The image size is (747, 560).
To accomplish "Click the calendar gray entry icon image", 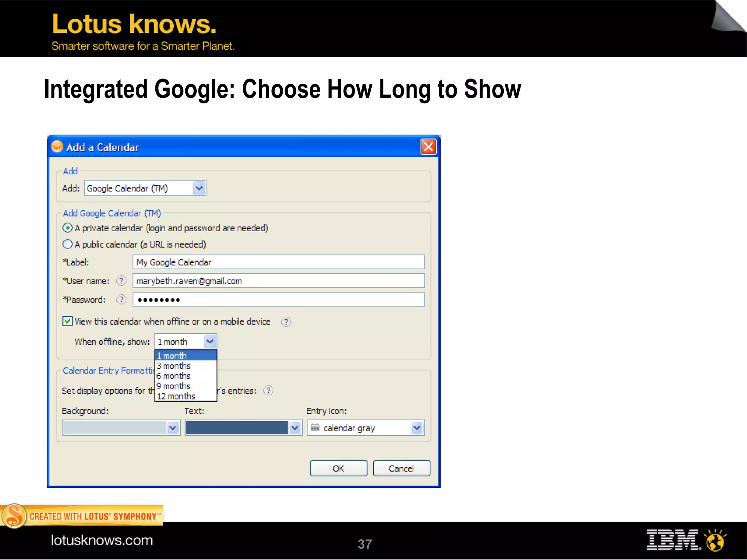I will tap(315, 428).
